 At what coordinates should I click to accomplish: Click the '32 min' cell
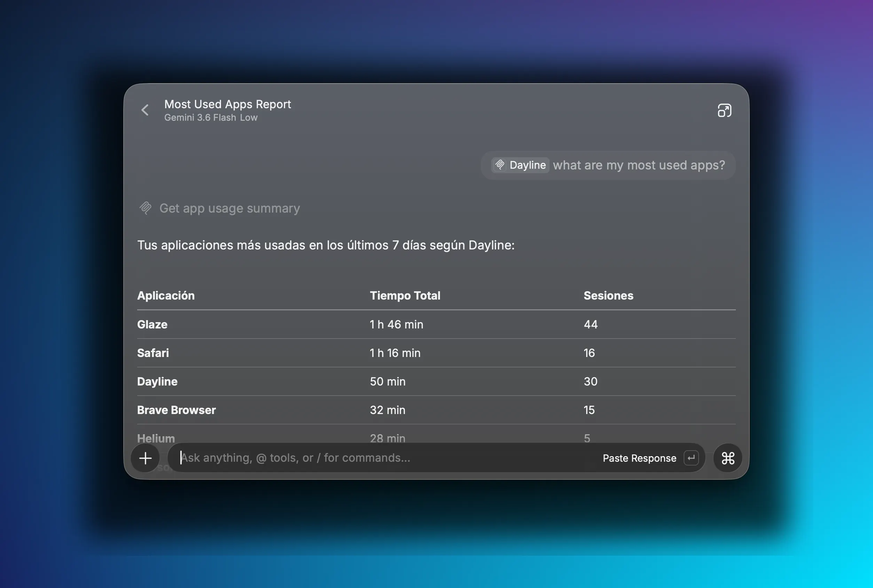point(387,410)
